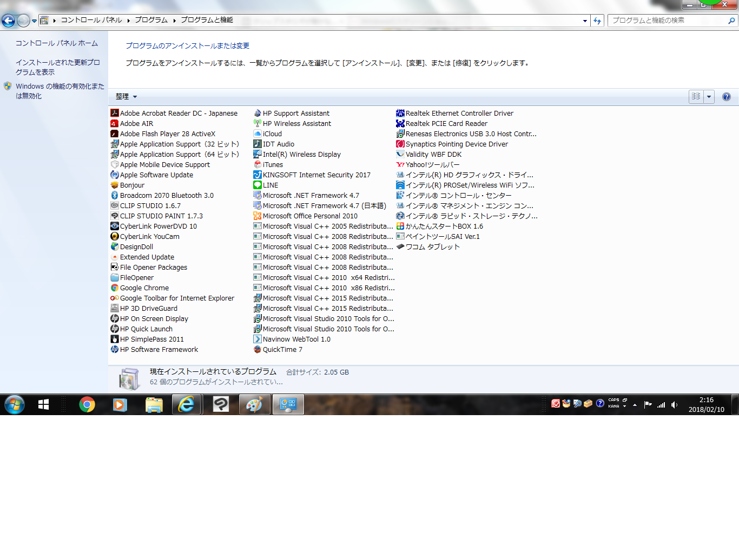Click the Microsoft Office Personal 2010 icon

258,216
